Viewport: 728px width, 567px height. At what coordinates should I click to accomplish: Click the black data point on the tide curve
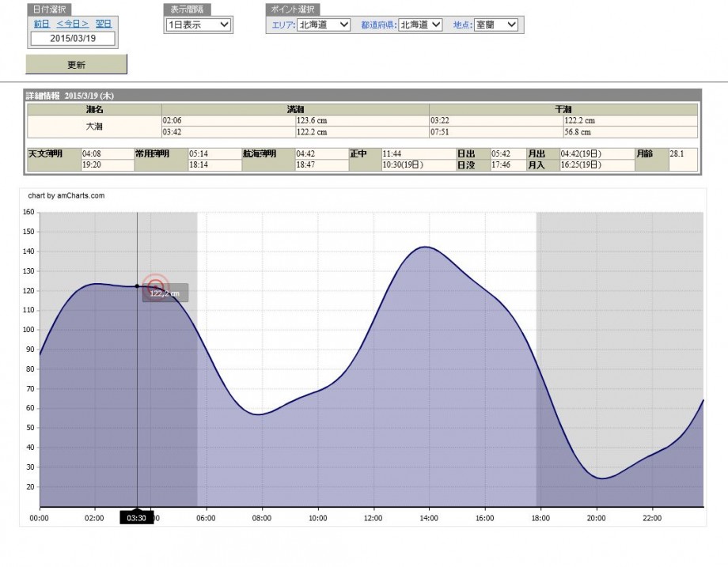click(x=137, y=286)
